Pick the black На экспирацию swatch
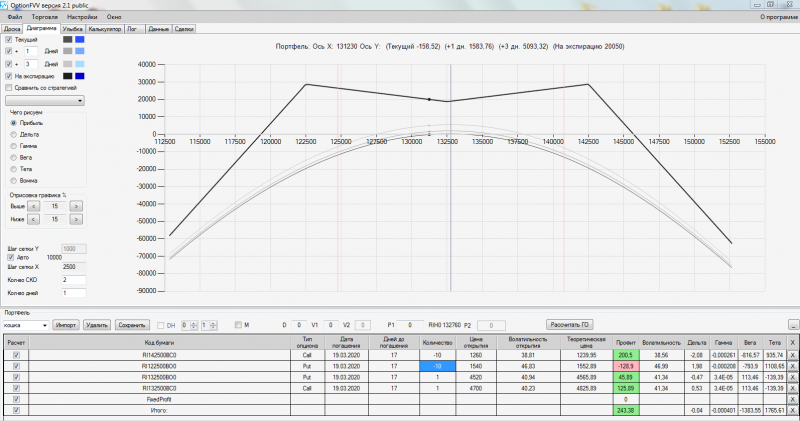The height and width of the screenshot is (421, 800). pyautogui.click(x=67, y=76)
